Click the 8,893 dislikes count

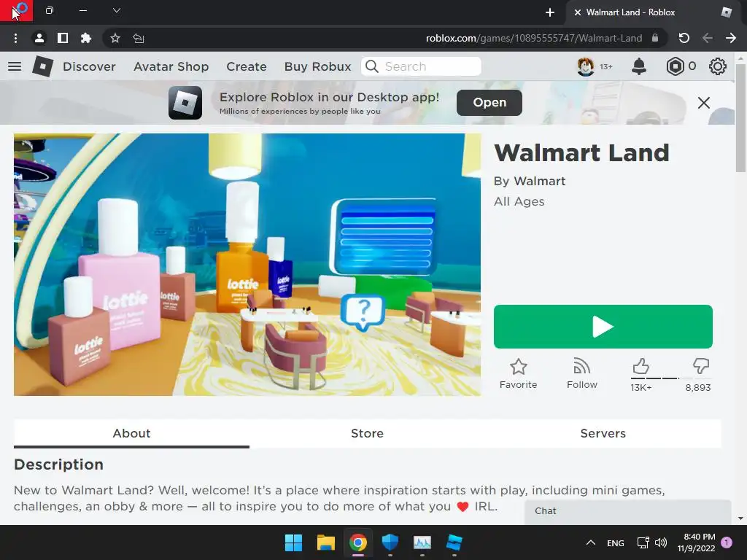tap(698, 388)
